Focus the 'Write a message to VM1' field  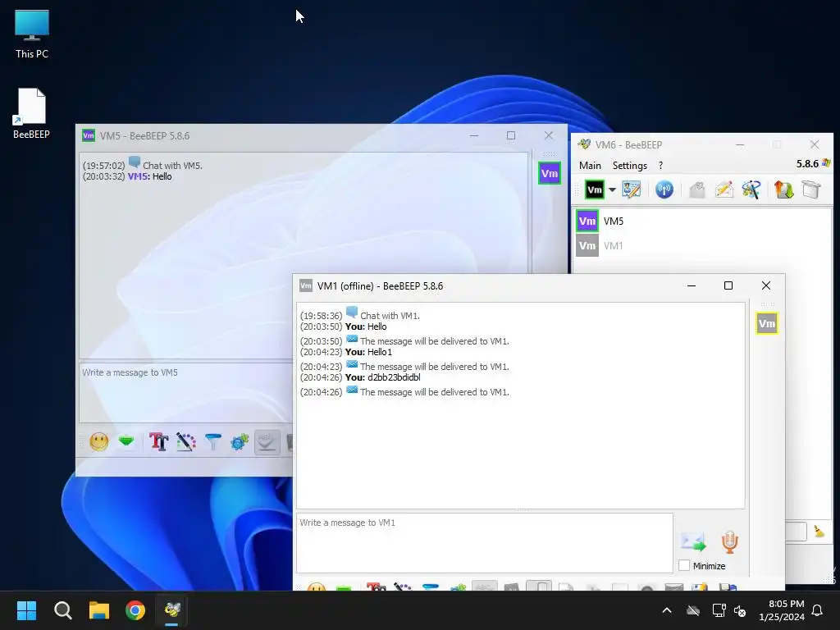click(x=484, y=543)
